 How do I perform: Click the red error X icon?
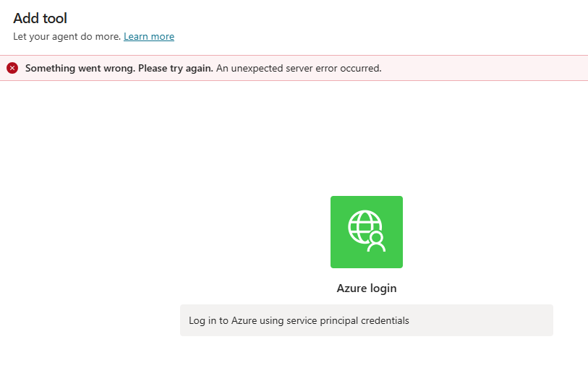click(12, 68)
